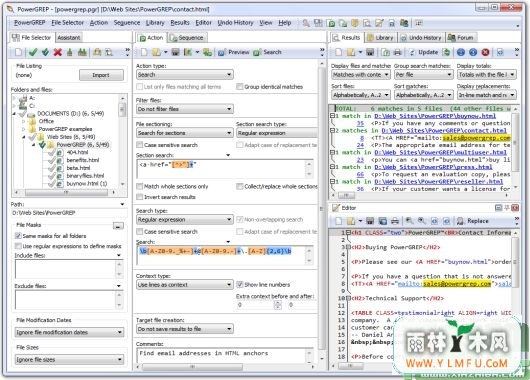The width and height of the screenshot is (530, 380).
Task: Uncheck Same masks for all folders
Action: [x=18, y=236]
